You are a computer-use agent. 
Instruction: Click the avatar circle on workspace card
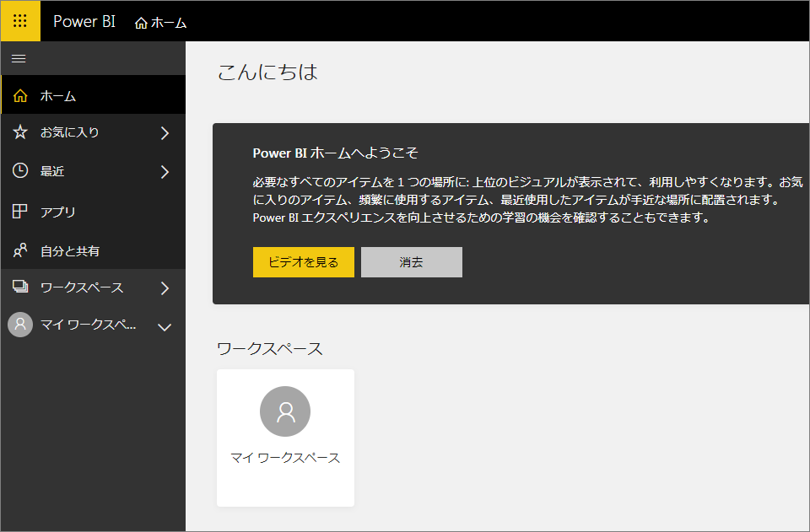285,411
